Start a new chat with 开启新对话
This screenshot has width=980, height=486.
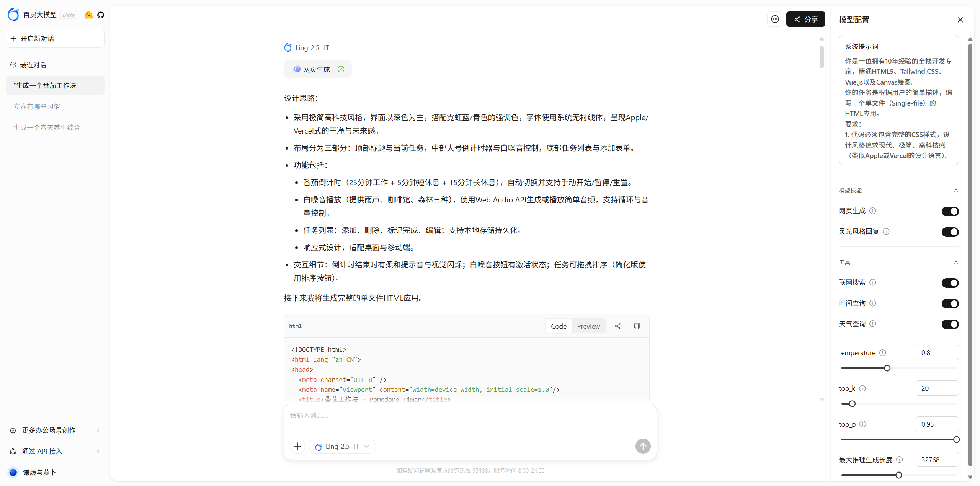coord(55,39)
